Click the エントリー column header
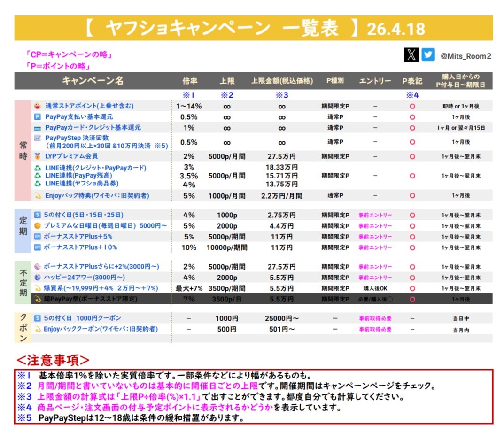The height and width of the screenshot is (440, 504). click(375, 81)
